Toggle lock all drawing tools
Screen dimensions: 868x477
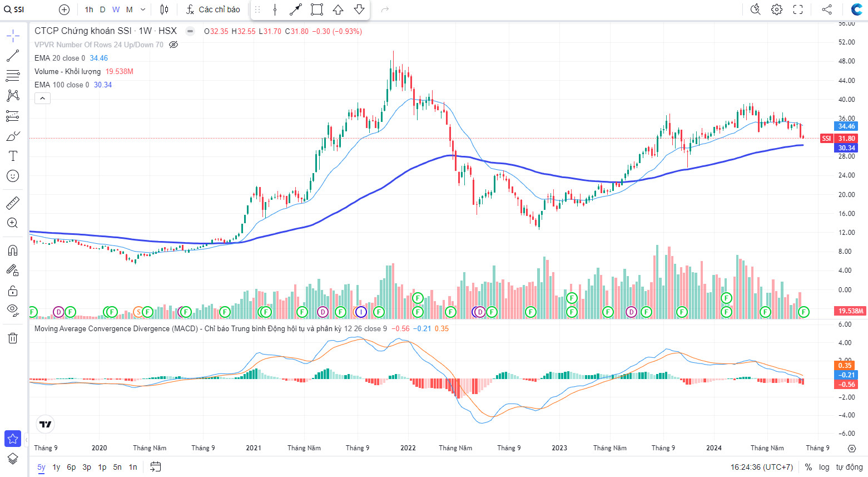[13, 291]
